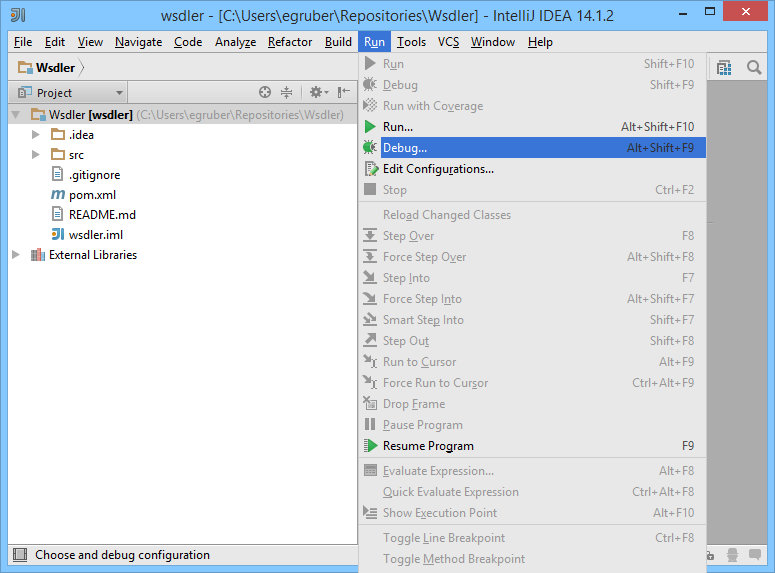The width and height of the screenshot is (775, 573).
Task: Open Project panel settings gear dropdown
Action: coord(319,92)
